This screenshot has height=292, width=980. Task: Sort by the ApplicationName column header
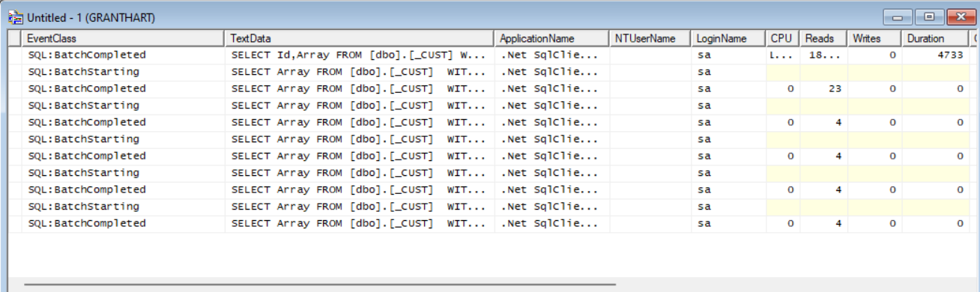pos(552,38)
